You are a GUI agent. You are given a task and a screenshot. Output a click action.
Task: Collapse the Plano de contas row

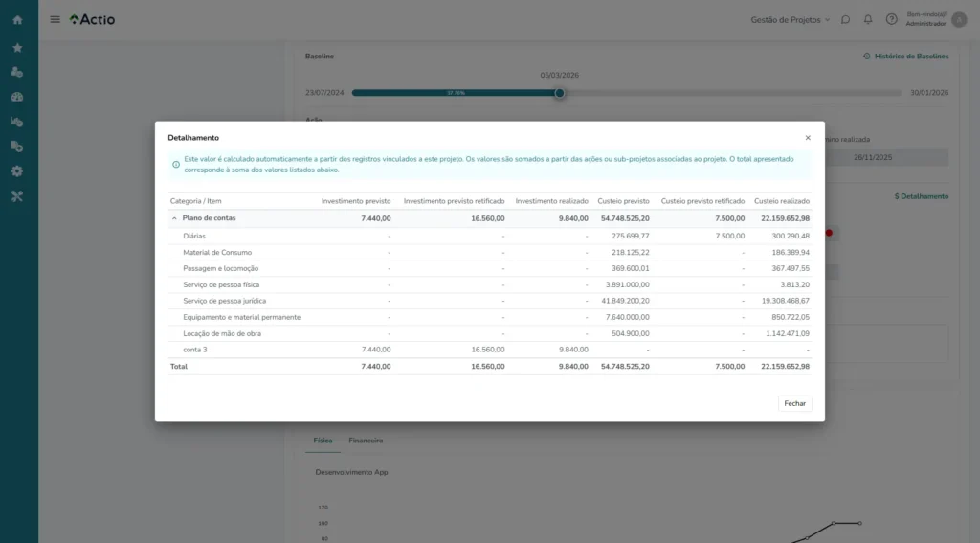(x=174, y=218)
